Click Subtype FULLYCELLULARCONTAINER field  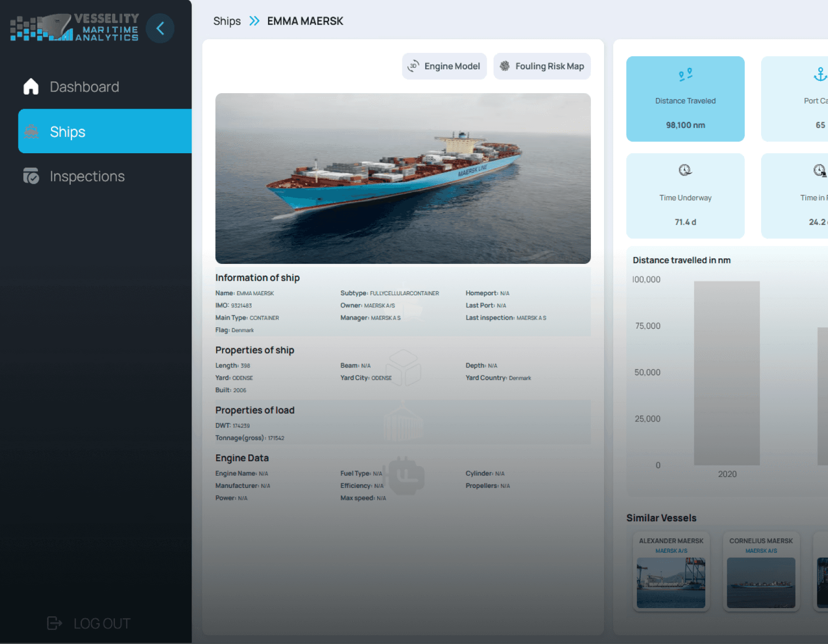point(390,293)
